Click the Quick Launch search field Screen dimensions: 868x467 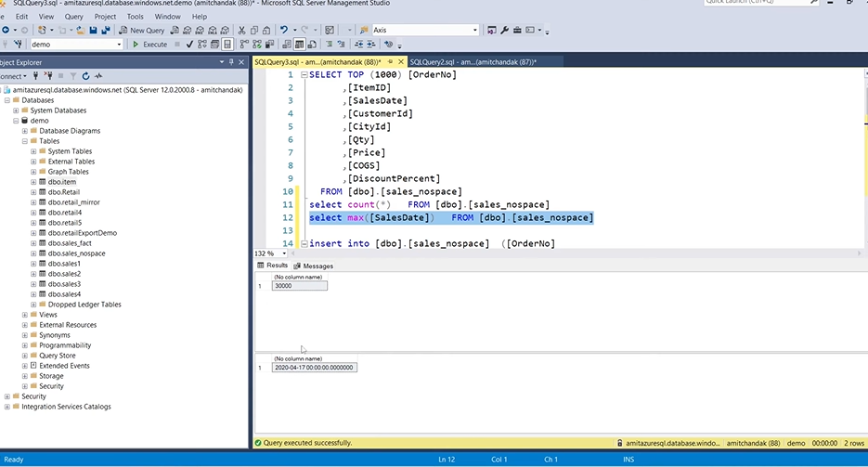click(x=761, y=2)
